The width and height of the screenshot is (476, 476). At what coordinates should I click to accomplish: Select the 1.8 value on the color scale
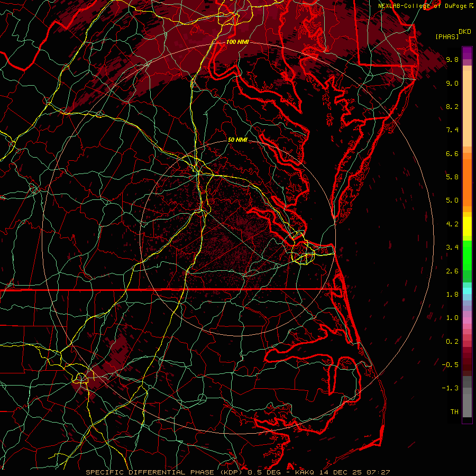[x=452, y=295]
